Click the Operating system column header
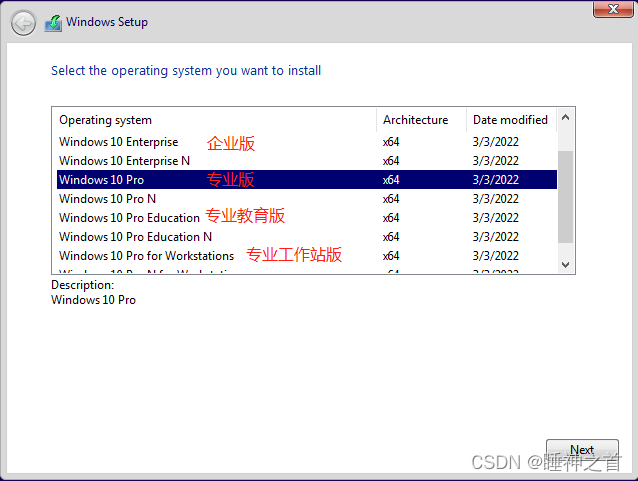638x481 pixels. pyautogui.click(x=214, y=120)
